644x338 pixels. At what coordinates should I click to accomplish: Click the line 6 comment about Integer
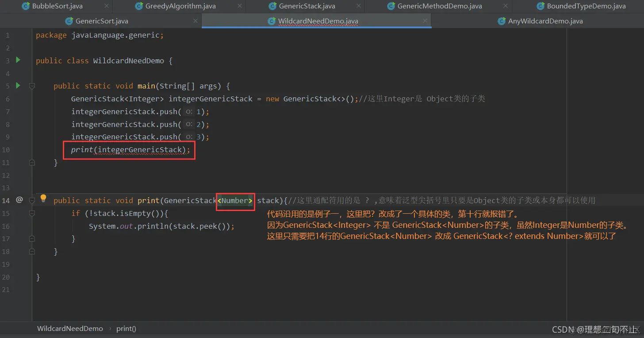(422, 99)
